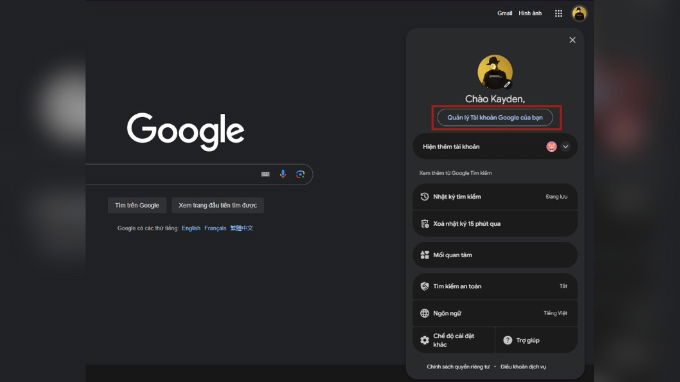The height and width of the screenshot is (382, 680).
Task: Click the help question mark icon
Action: pos(507,340)
